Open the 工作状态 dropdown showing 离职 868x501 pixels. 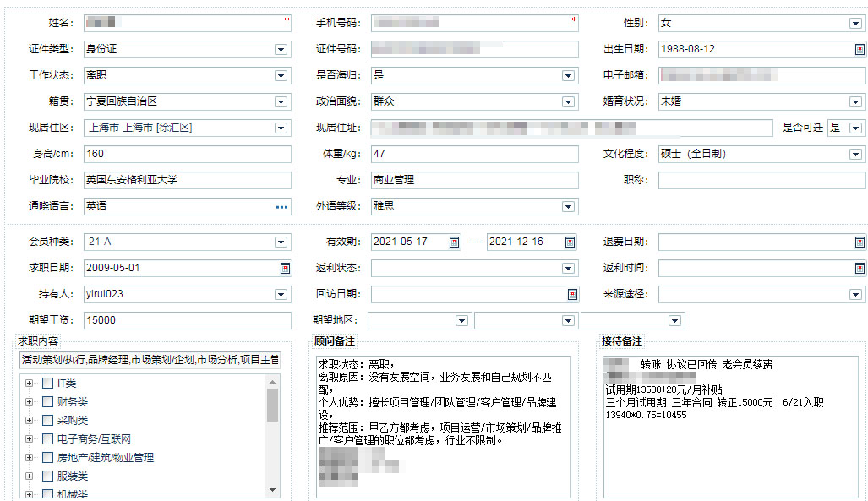point(281,75)
